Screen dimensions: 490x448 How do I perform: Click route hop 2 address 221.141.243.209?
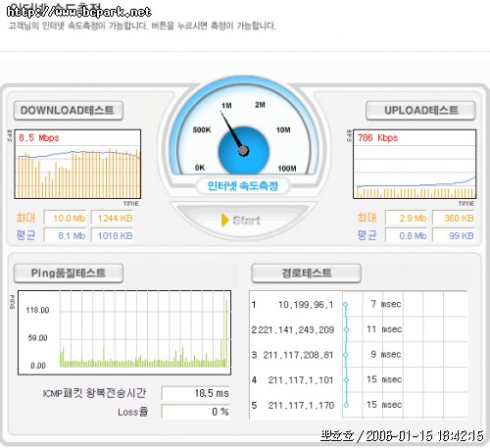click(x=296, y=329)
